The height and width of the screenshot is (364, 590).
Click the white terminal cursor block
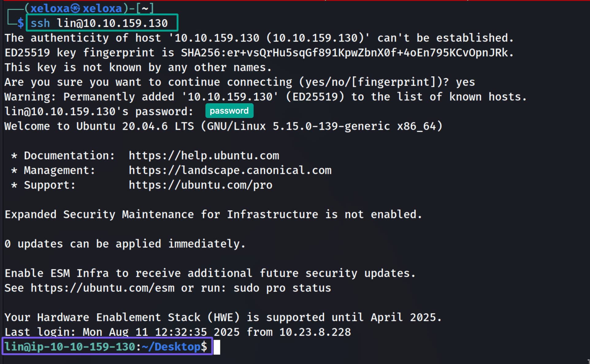tap(217, 347)
